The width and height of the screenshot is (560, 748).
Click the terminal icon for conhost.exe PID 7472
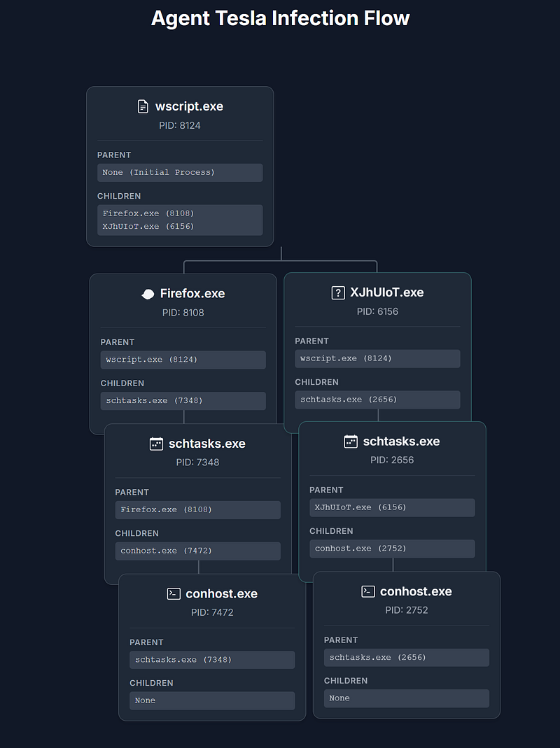pyautogui.click(x=174, y=594)
